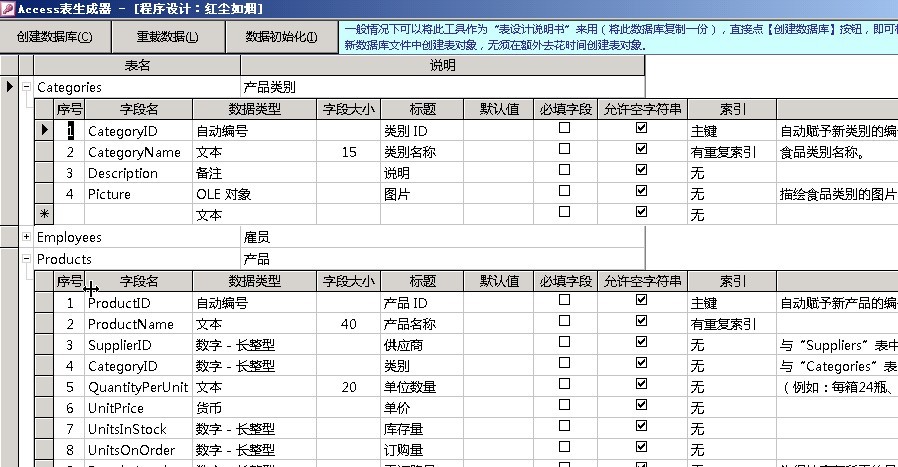Click the 库存量 caption cell
The height and width of the screenshot is (467, 898).
[422, 429]
